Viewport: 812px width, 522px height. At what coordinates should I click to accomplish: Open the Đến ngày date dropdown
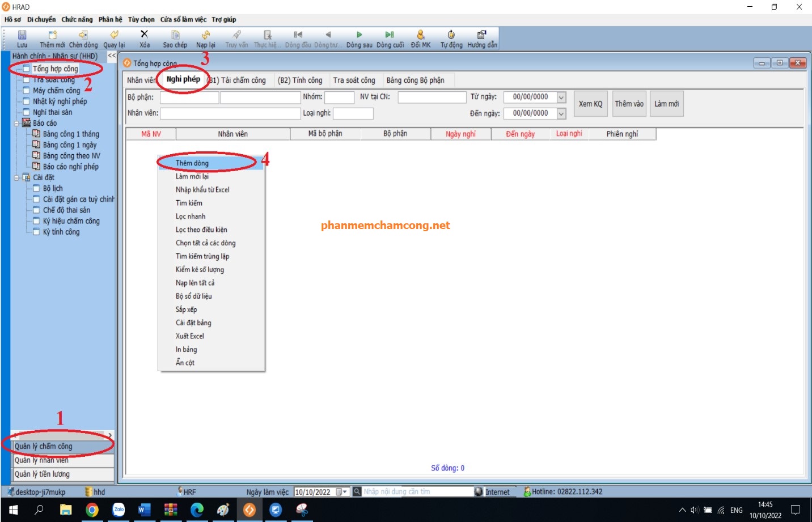561,114
